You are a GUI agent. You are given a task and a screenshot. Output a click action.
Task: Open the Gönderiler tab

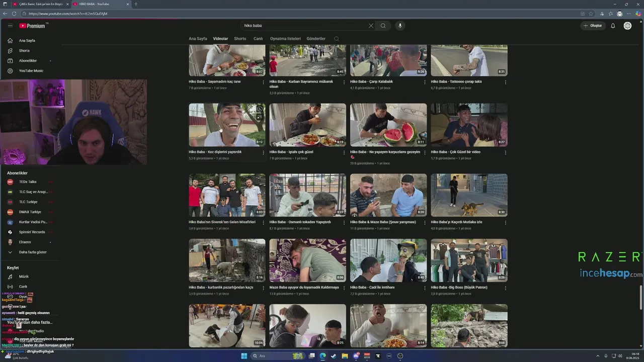(316, 39)
